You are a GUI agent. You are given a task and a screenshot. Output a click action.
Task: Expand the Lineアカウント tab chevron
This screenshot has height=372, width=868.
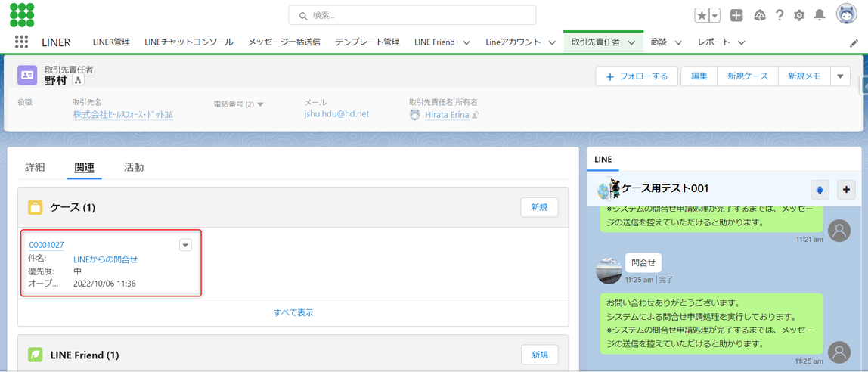pos(552,42)
